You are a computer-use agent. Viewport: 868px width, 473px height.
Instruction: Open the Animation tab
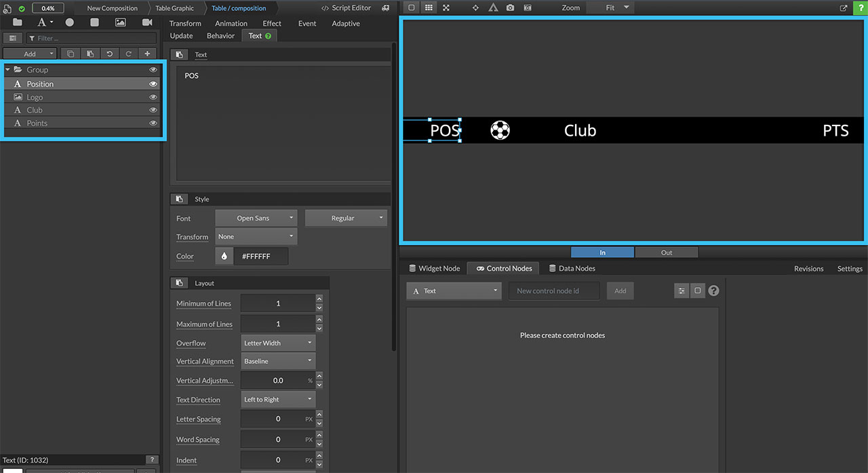point(231,23)
